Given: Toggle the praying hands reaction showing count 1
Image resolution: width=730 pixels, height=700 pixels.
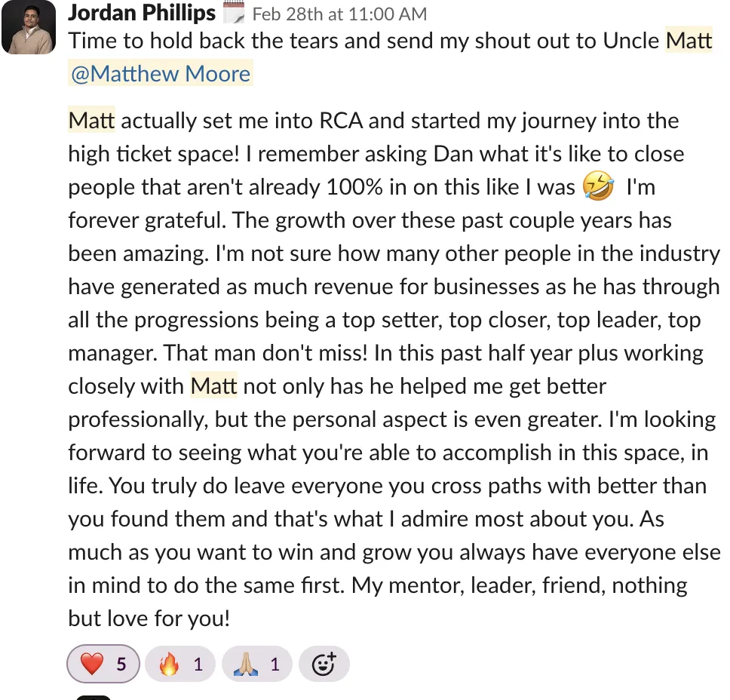Looking at the screenshot, I should point(257,664).
